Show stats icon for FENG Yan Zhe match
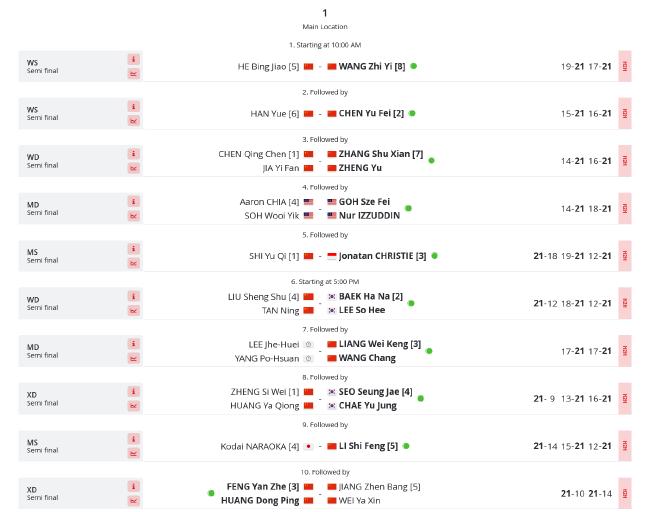 [x=133, y=500]
